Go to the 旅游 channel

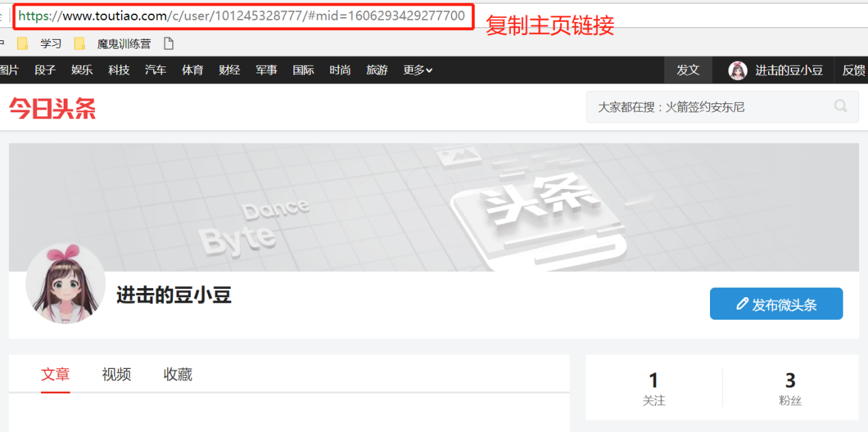click(x=377, y=70)
